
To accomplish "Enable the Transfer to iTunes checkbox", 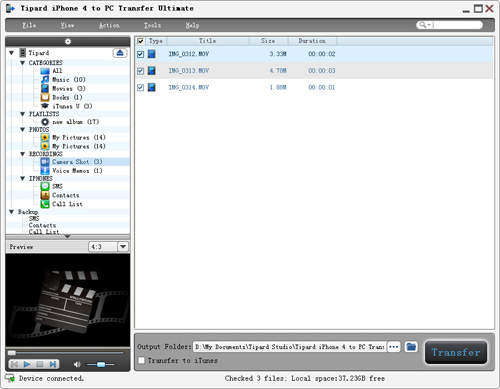I will [142, 360].
